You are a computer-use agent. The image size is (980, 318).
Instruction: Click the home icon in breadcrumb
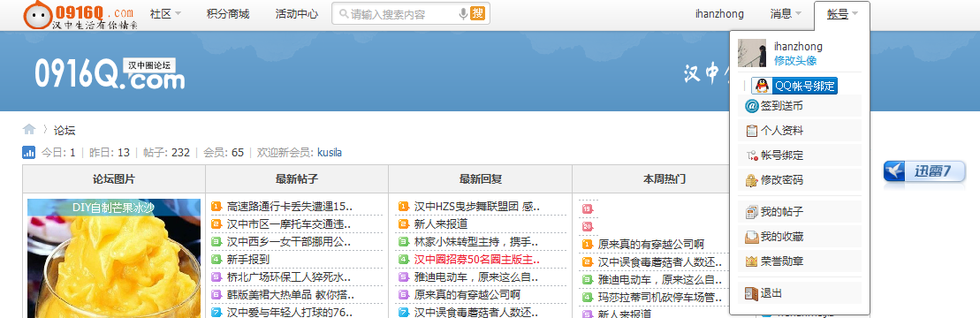coord(29,129)
